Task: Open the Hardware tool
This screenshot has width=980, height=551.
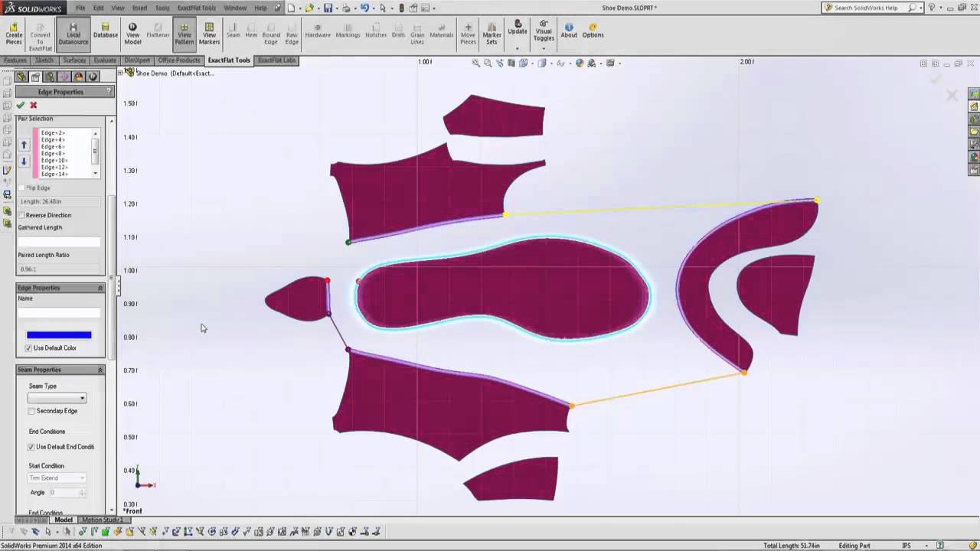Action: (x=318, y=31)
